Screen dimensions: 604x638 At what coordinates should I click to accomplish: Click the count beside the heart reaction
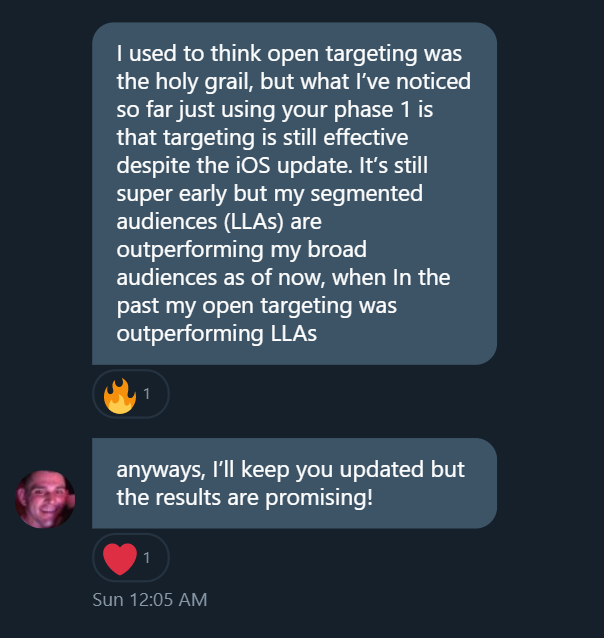coord(147,558)
